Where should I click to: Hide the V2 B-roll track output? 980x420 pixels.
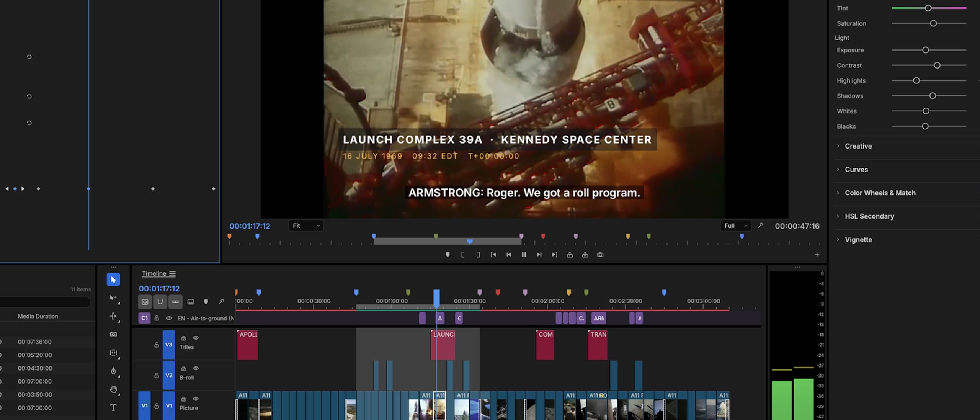coord(196,368)
